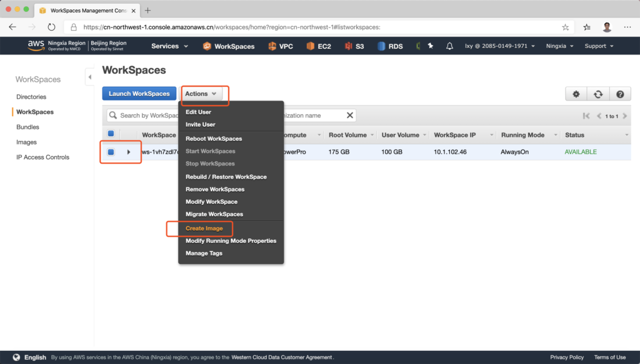Open the EC2 service shortcut
This screenshot has height=364, width=640.
(317, 46)
